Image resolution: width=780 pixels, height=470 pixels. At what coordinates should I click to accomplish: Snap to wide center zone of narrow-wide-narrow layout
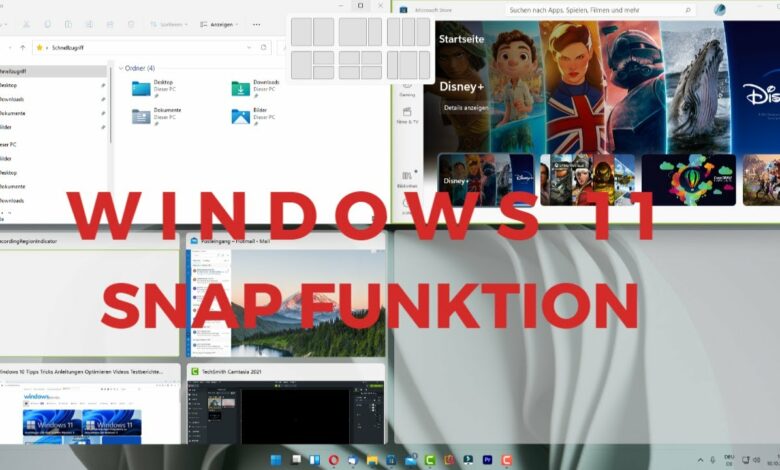coord(408,65)
